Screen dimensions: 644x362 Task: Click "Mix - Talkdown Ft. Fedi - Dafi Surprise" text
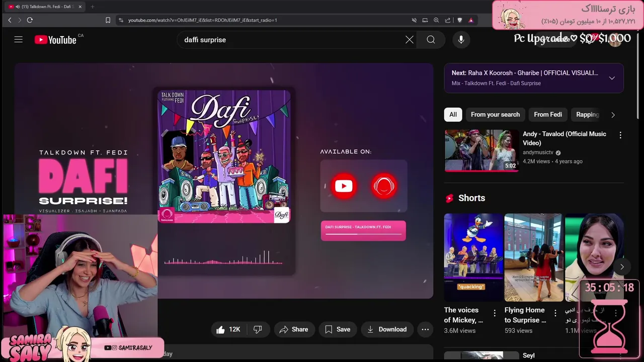click(x=496, y=83)
